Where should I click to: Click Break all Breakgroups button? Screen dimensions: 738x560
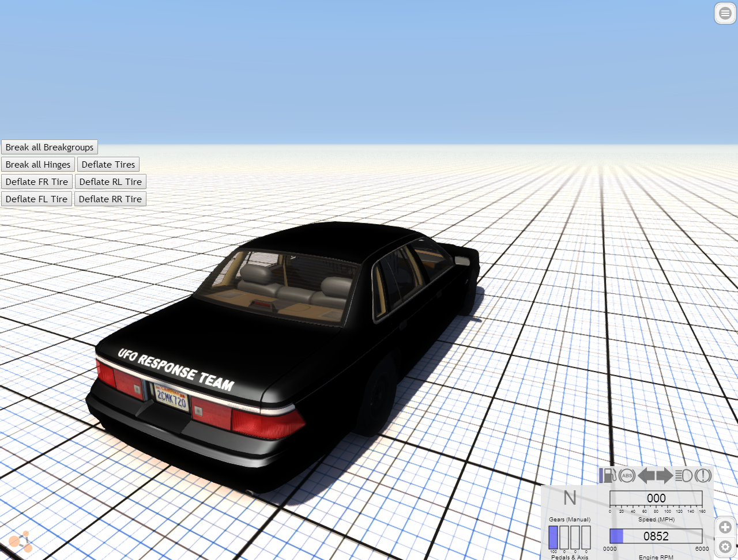tap(50, 147)
